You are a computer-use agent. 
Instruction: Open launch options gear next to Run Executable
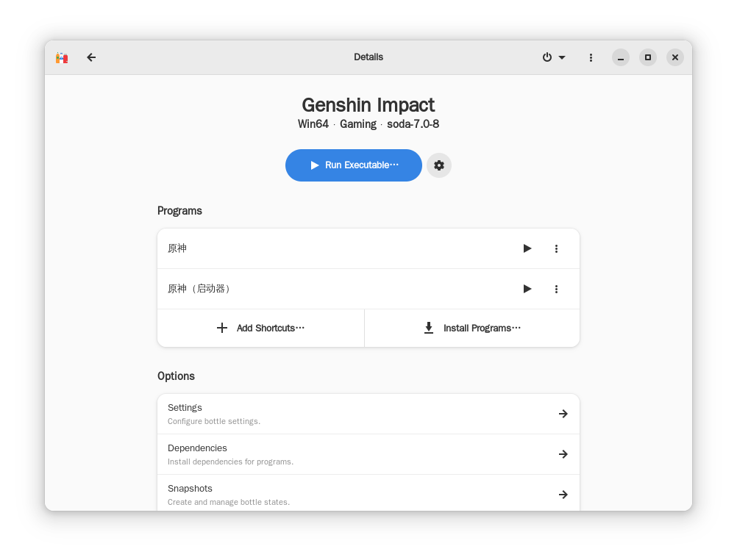coord(439,165)
